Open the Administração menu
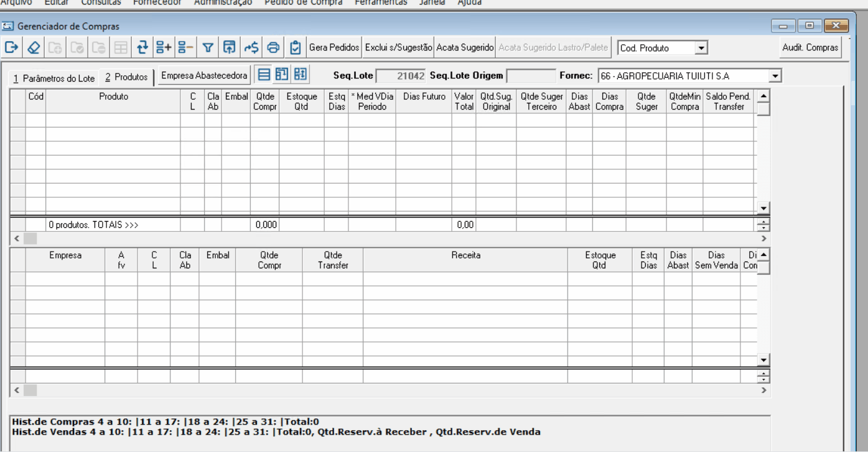Screen dimensions: 868x452 click(x=223, y=2)
